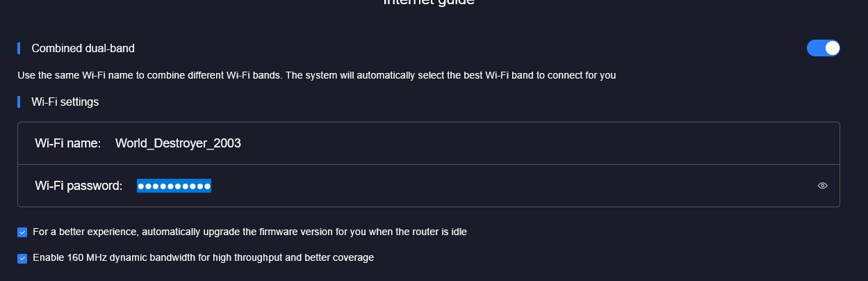Viewport: 868px width, 281px height.
Task: Click the "Combined dual-band" section heading
Action: 83,48
